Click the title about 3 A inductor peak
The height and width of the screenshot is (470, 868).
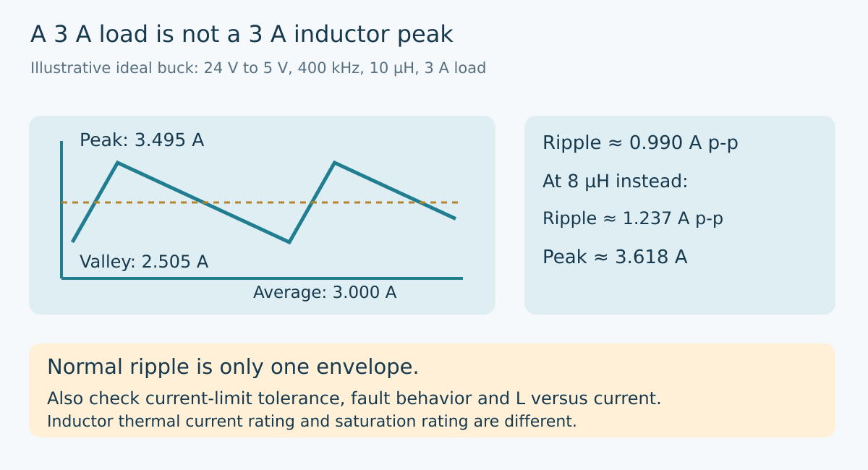[x=242, y=34]
